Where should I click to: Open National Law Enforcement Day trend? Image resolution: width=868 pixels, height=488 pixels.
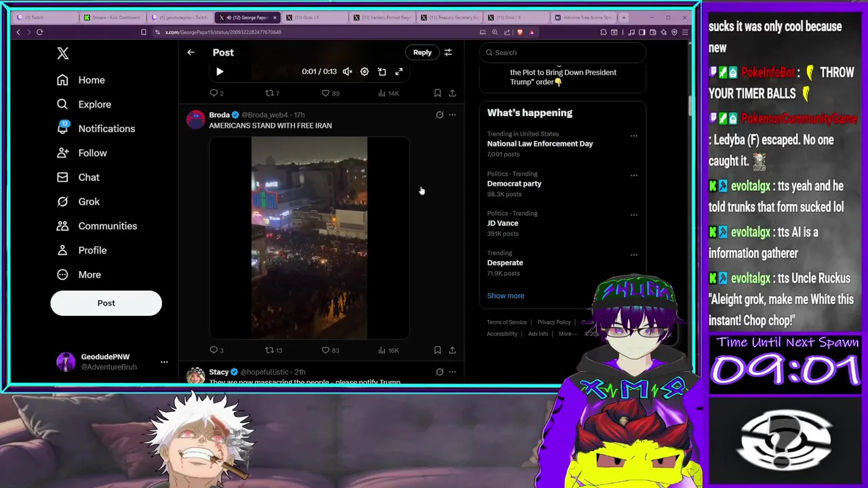pyautogui.click(x=540, y=144)
